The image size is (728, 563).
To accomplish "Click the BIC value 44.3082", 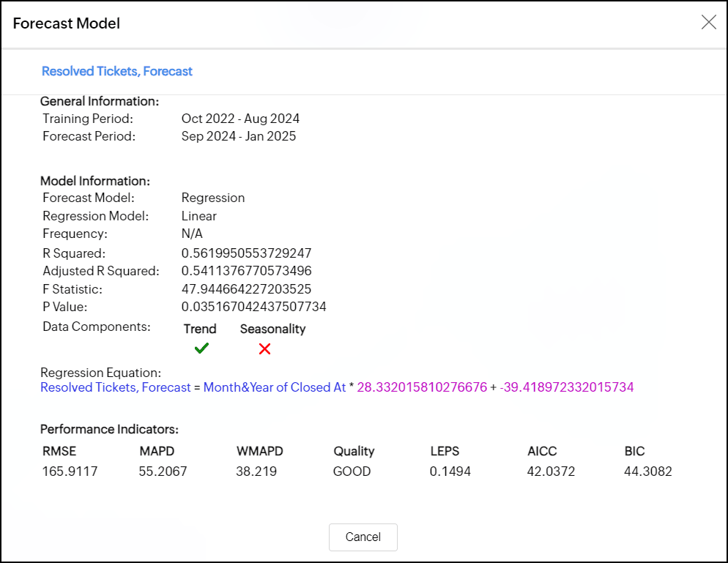I will (647, 471).
